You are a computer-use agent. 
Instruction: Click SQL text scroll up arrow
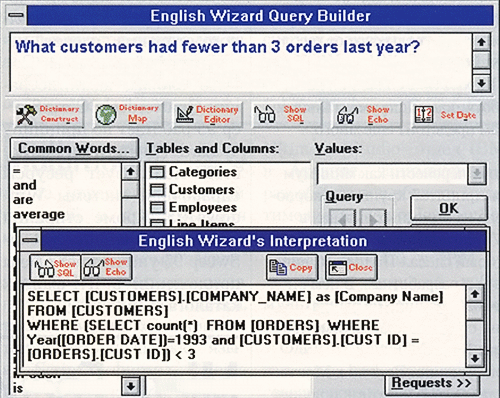tap(475, 294)
